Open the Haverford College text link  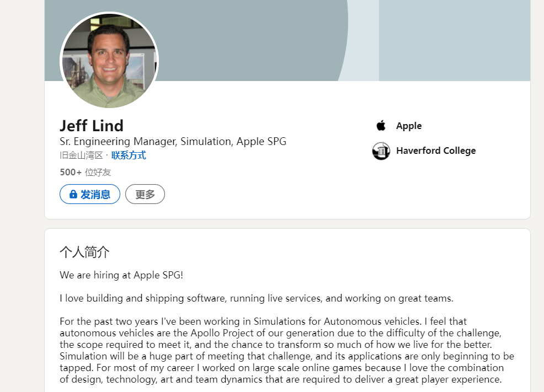click(436, 151)
